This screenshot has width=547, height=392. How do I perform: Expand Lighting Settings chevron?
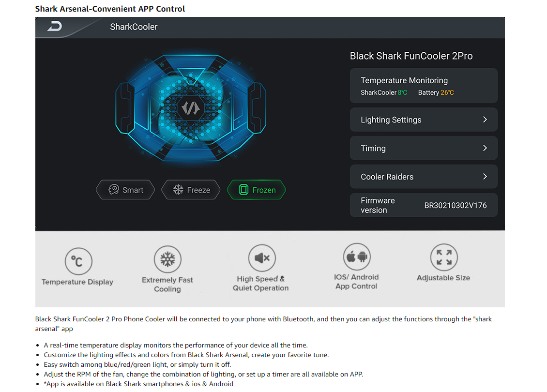[x=485, y=120]
